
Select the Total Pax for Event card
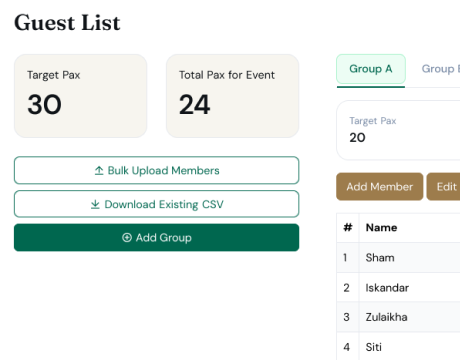(x=232, y=96)
